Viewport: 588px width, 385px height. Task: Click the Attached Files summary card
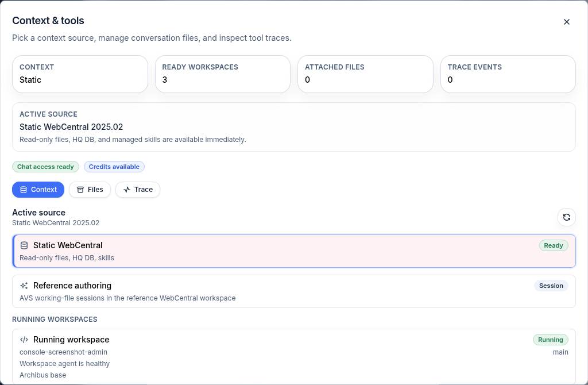click(365, 74)
